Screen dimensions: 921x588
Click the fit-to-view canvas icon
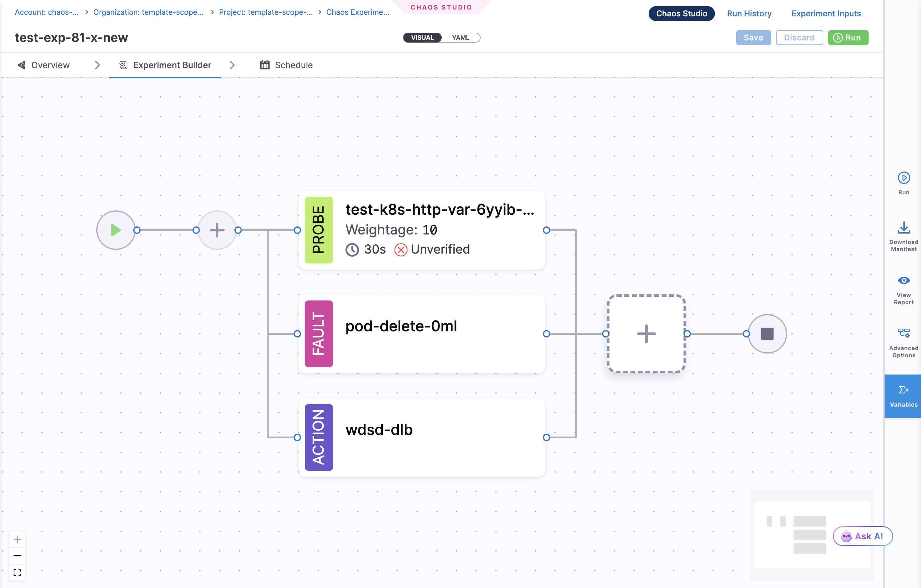[x=17, y=573]
